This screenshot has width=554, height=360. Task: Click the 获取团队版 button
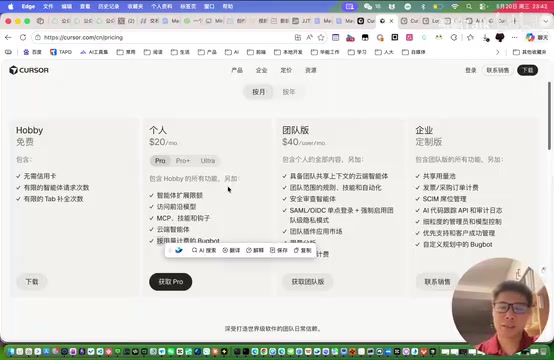click(308, 282)
